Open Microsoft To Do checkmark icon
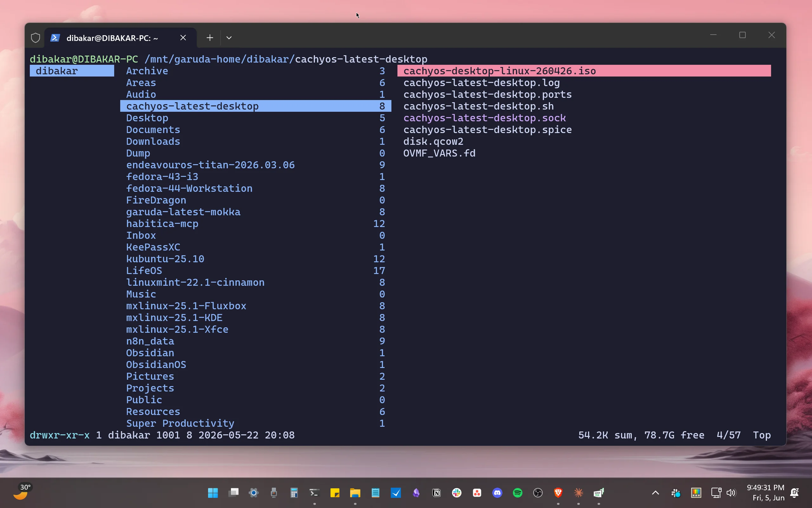 (396, 493)
